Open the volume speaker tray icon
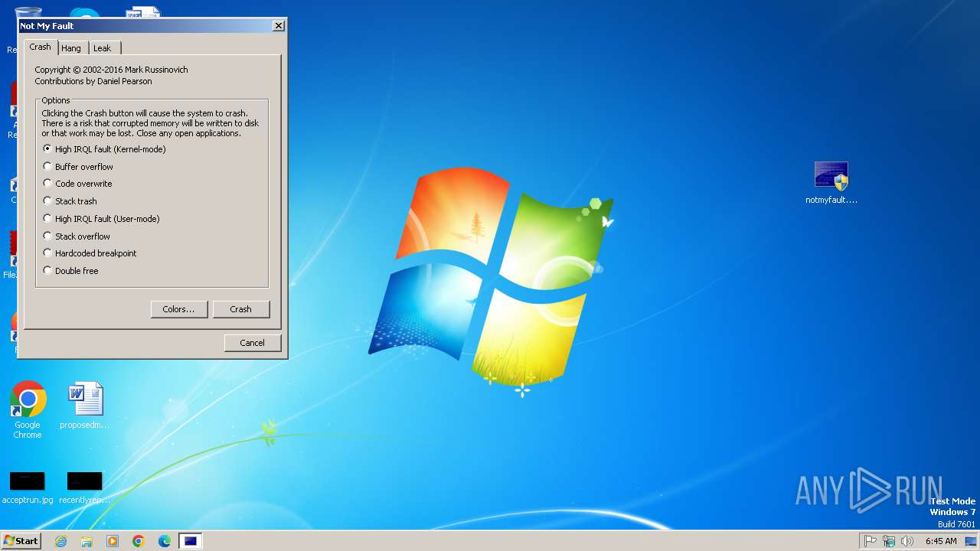 (x=907, y=541)
